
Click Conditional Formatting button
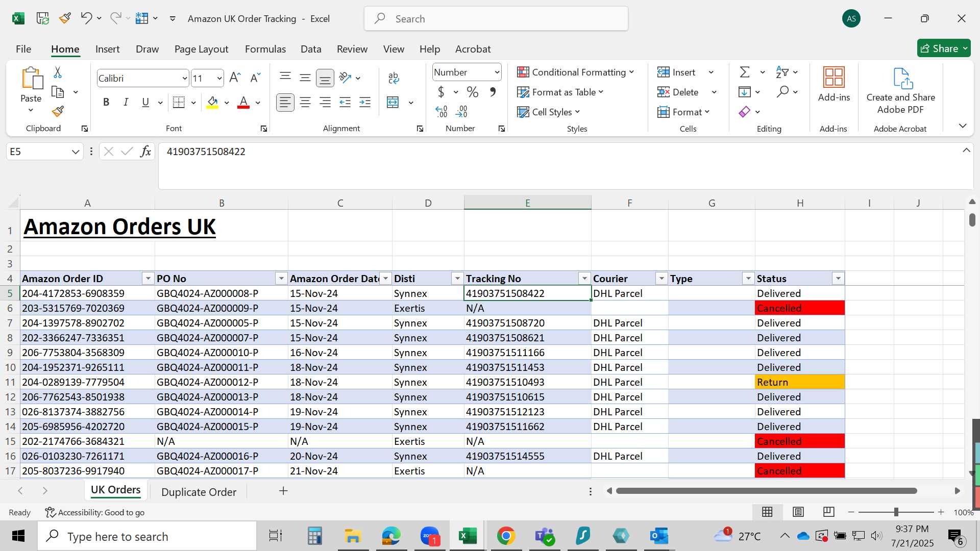click(x=575, y=72)
